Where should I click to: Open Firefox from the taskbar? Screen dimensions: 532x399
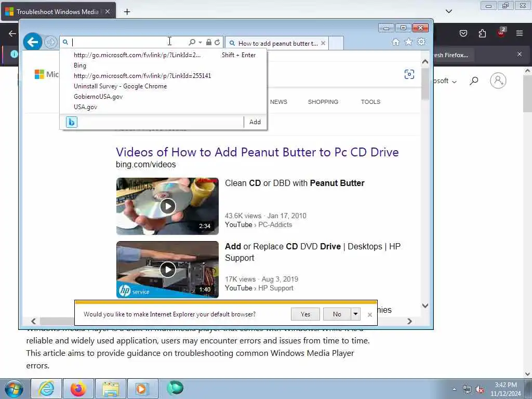point(78,389)
